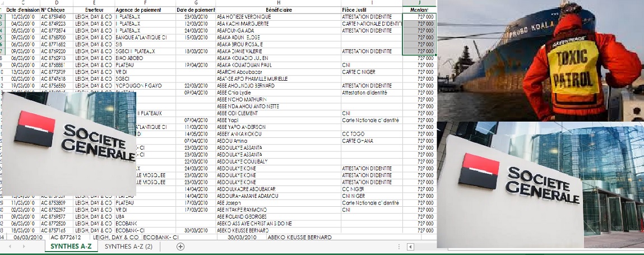Image resolution: width=644 pixels, height=255 pixels.
Task: Click the Montant header cell
Action: point(419,10)
